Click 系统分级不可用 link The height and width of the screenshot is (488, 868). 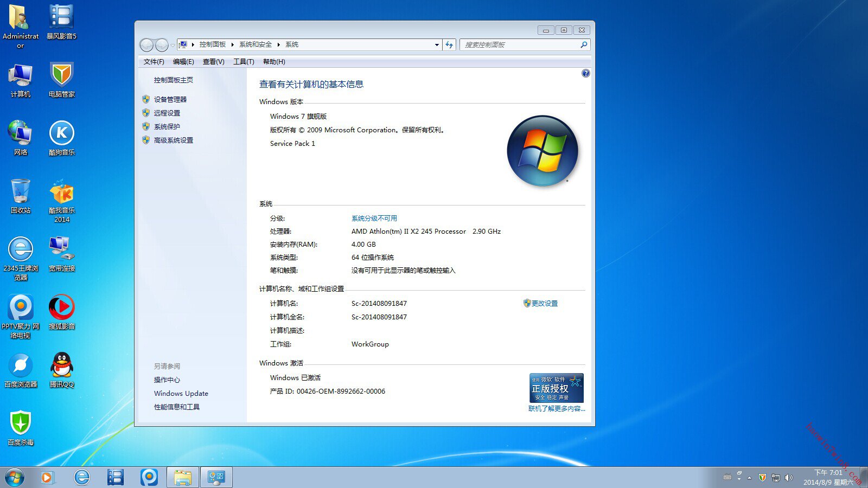374,218
